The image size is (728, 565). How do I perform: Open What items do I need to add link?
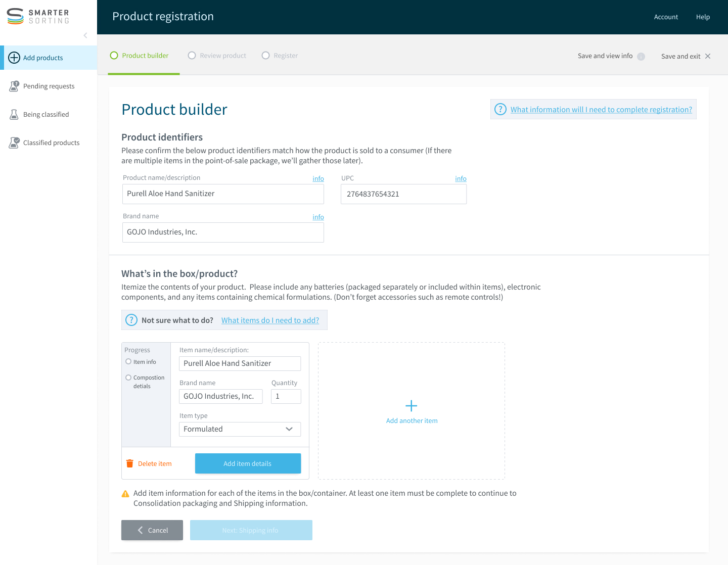click(x=270, y=320)
